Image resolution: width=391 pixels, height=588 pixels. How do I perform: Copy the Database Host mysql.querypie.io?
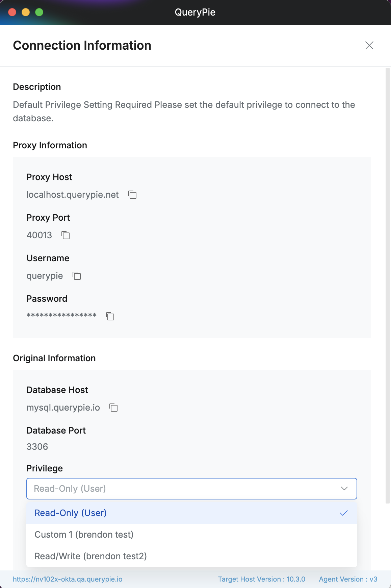pyautogui.click(x=113, y=408)
